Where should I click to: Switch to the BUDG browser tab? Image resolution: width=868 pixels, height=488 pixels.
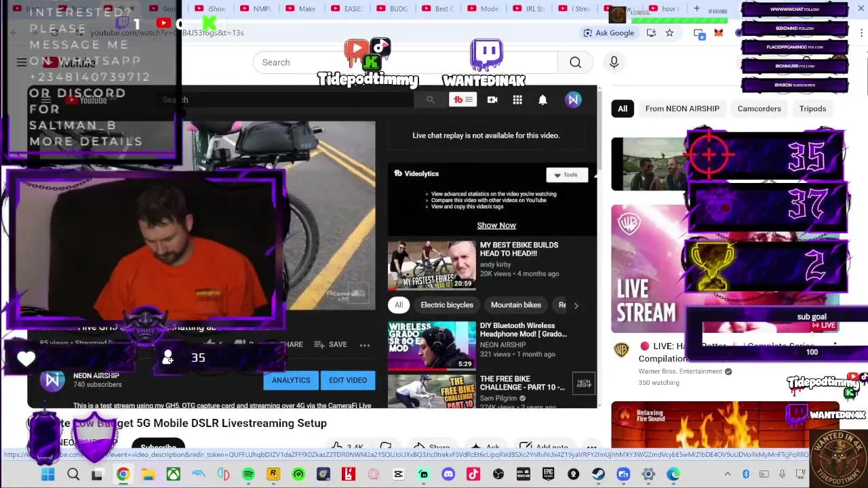tap(392, 9)
